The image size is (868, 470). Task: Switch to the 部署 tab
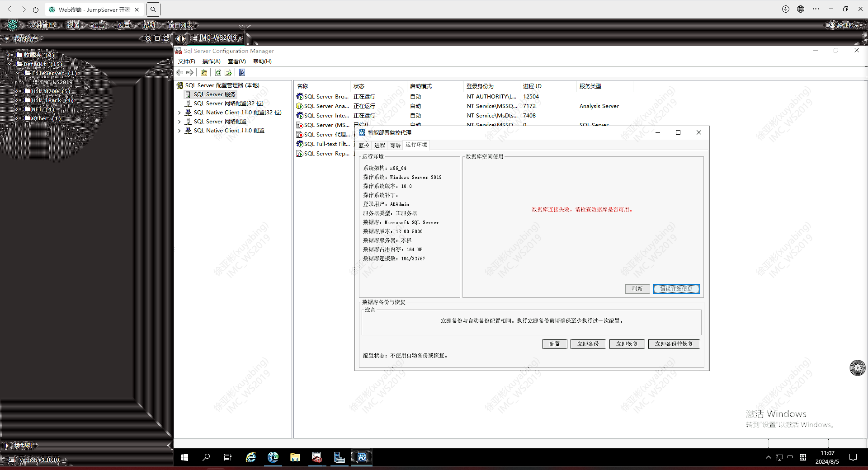click(396, 145)
